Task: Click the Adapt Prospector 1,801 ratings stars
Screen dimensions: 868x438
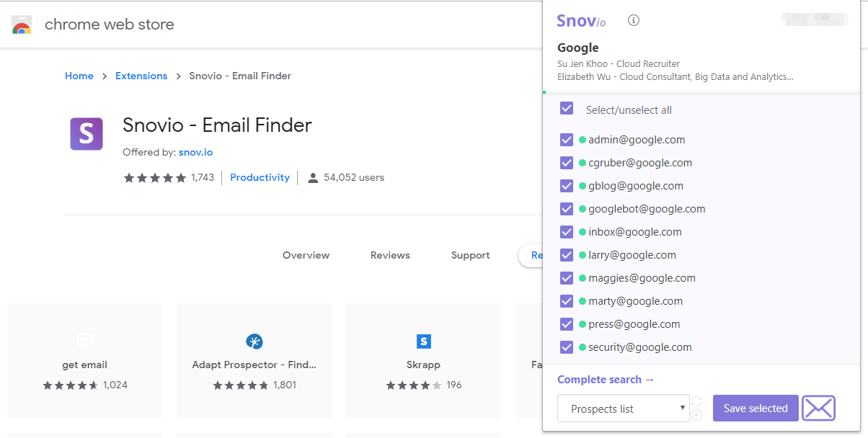Action: click(240, 385)
